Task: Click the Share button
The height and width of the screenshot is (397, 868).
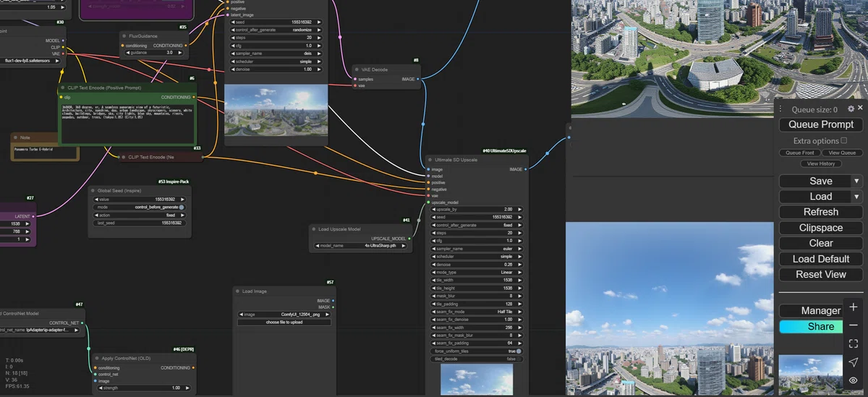Action: [812, 326]
